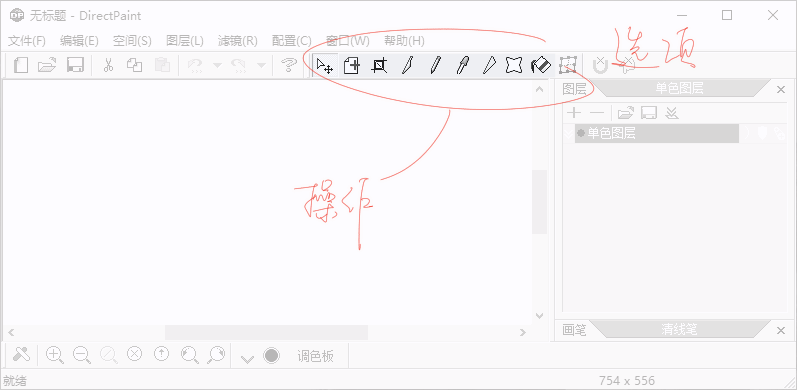The height and width of the screenshot is (390, 797).
Task: Open the 调色板 palette
Action: point(315,356)
